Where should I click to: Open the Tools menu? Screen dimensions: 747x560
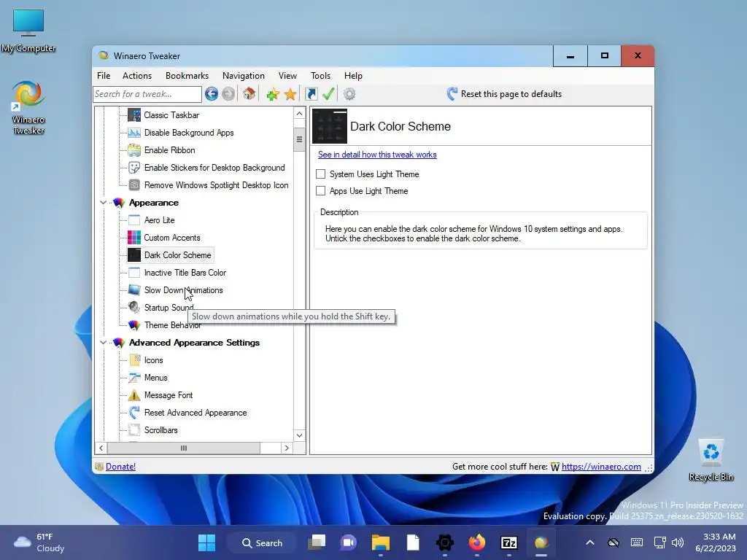[320, 75]
